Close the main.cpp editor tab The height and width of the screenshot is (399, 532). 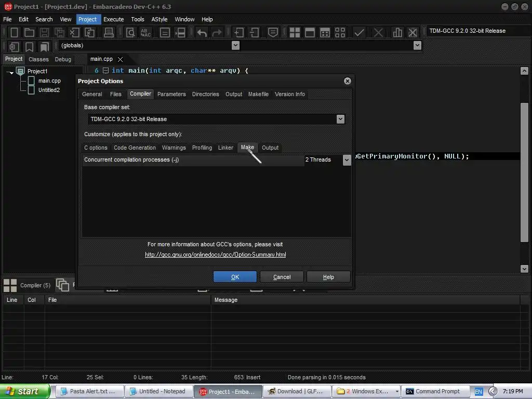[x=120, y=59]
